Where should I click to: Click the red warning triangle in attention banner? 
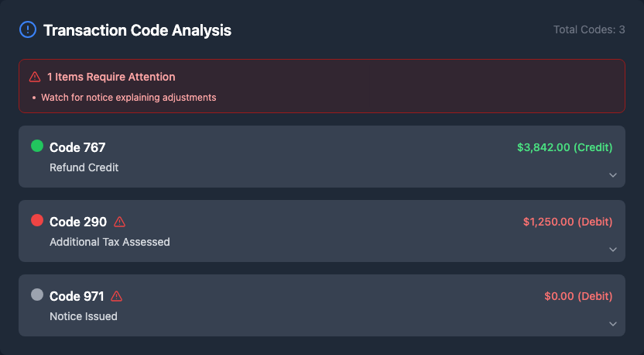pos(35,77)
